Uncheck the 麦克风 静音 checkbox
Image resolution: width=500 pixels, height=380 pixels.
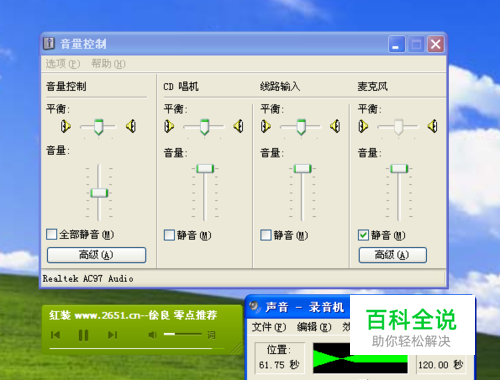tap(363, 235)
